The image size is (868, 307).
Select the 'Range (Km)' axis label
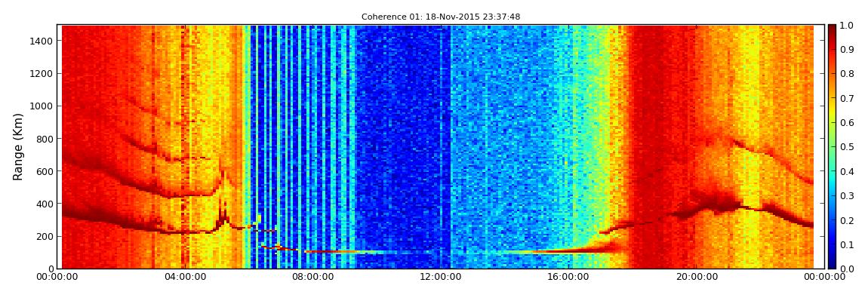pos(17,148)
